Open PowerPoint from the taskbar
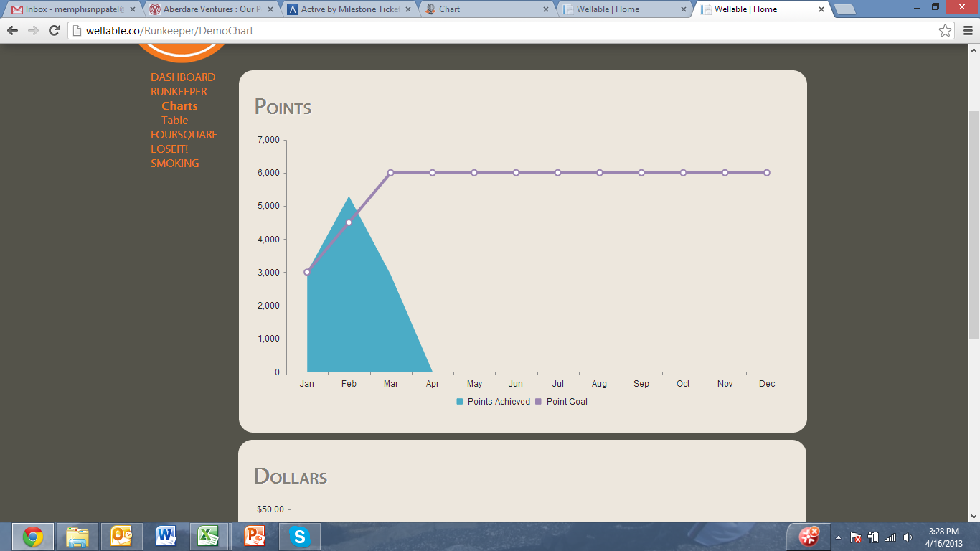 tap(255, 537)
